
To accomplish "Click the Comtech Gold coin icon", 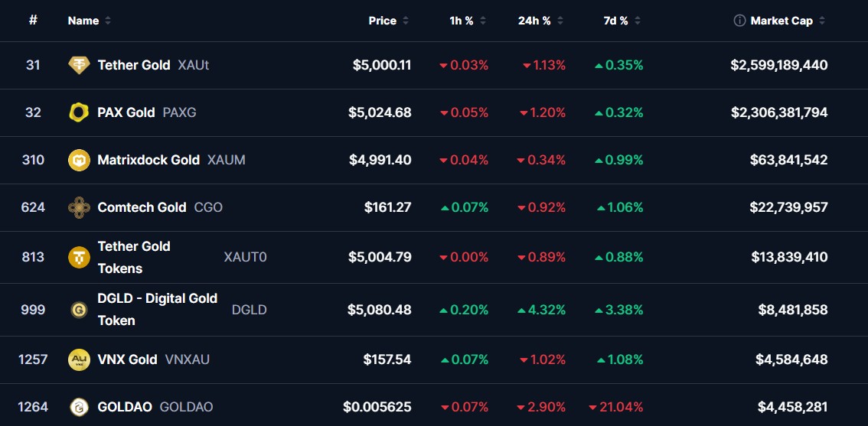I will [79, 207].
